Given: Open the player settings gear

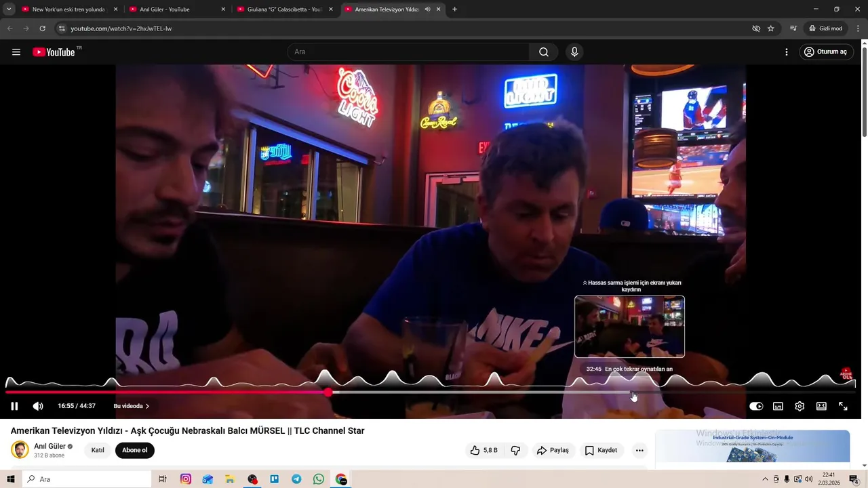Looking at the screenshot, I should tap(800, 406).
